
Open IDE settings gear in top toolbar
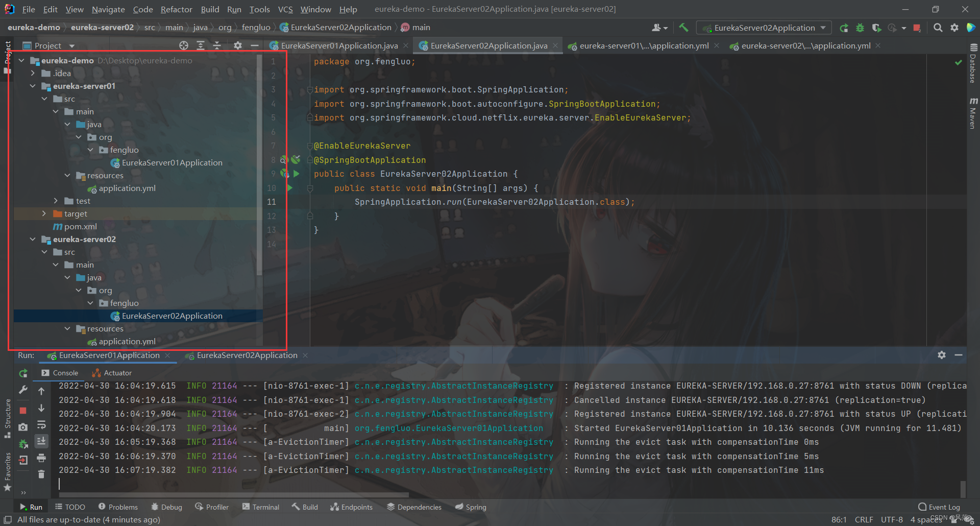[x=954, y=28]
